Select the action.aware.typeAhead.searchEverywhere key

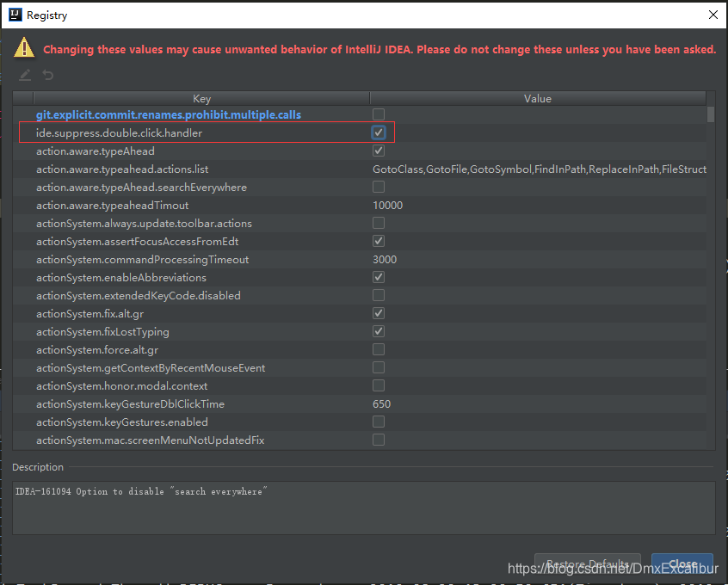(x=142, y=187)
